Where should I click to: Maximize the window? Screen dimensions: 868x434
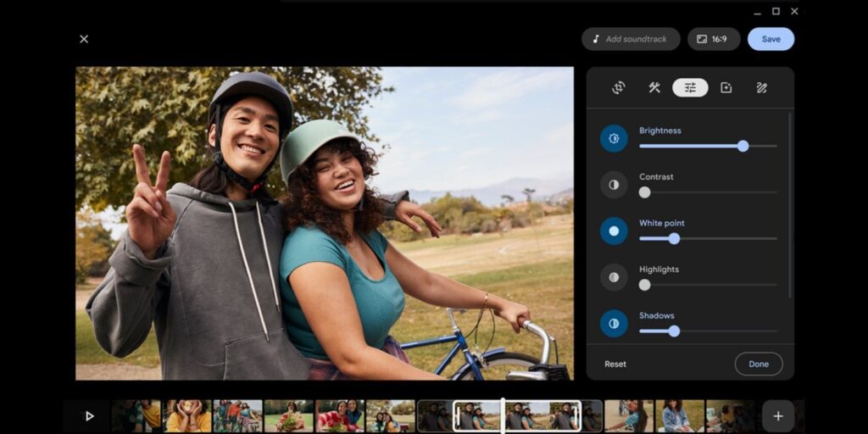pyautogui.click(x=776, y=11)
